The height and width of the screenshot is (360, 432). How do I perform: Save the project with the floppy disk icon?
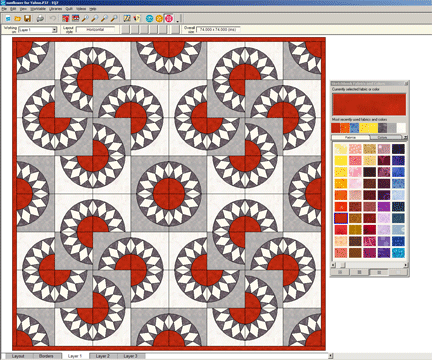click(x=27, y=19)
